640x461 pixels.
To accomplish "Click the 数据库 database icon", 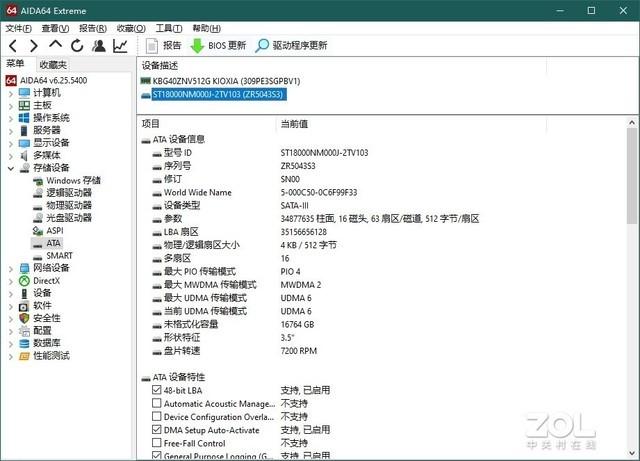I will click(24, 343).
